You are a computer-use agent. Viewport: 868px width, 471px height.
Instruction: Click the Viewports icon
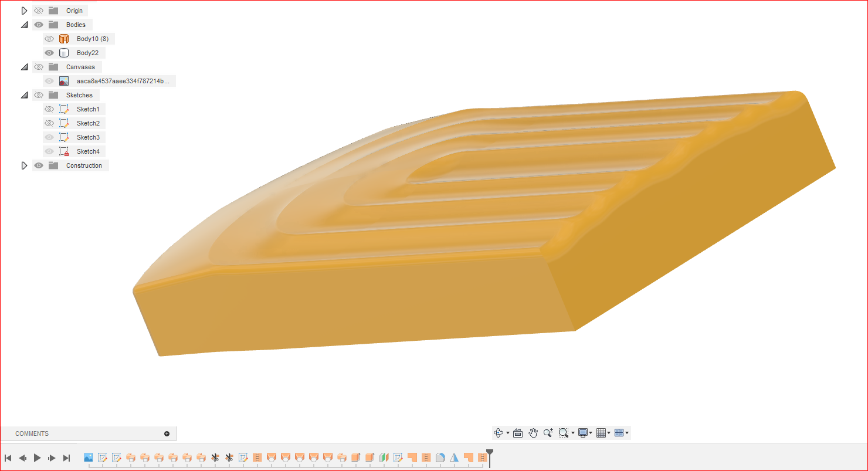619,433
